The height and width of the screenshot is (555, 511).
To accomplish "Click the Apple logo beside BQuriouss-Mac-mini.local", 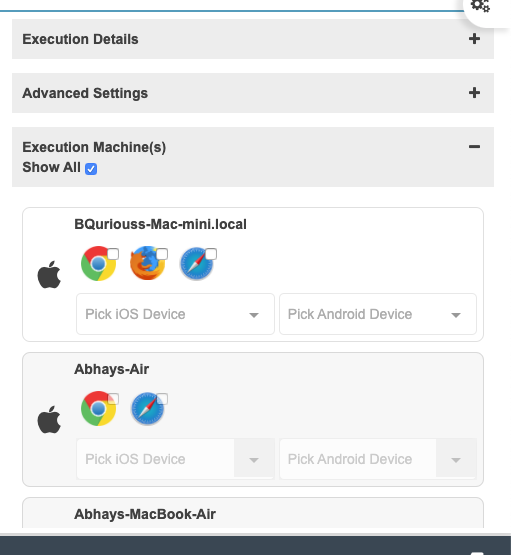I will [49, 275].
